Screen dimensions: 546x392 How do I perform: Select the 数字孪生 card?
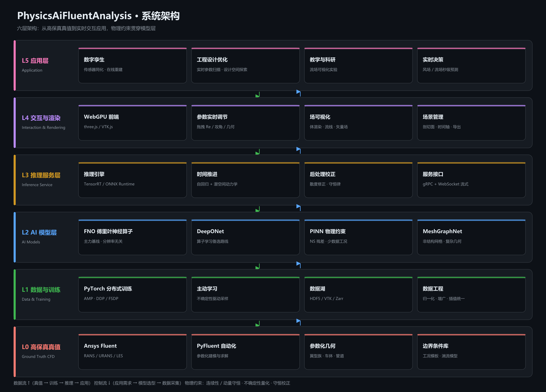[132, 65]
